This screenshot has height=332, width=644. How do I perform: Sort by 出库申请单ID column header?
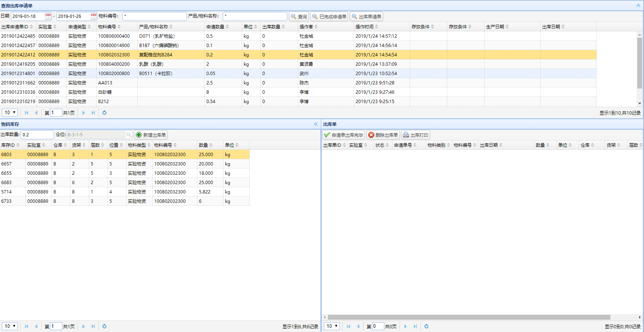coord(15,27)
